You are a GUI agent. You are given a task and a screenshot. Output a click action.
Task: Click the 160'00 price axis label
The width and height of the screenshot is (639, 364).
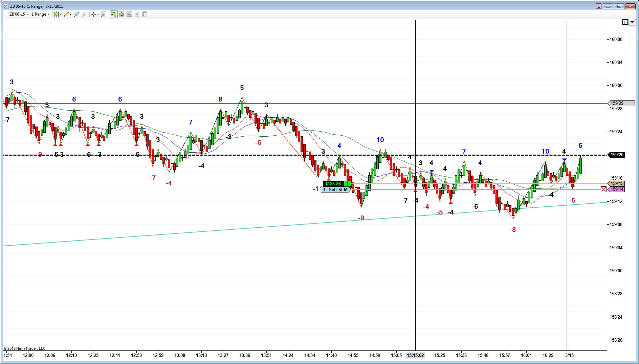616,85
